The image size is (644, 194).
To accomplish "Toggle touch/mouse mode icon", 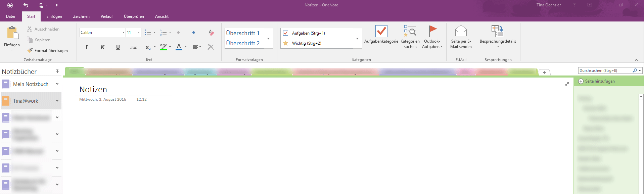I will pyautogui.click(x=41, y=5).
